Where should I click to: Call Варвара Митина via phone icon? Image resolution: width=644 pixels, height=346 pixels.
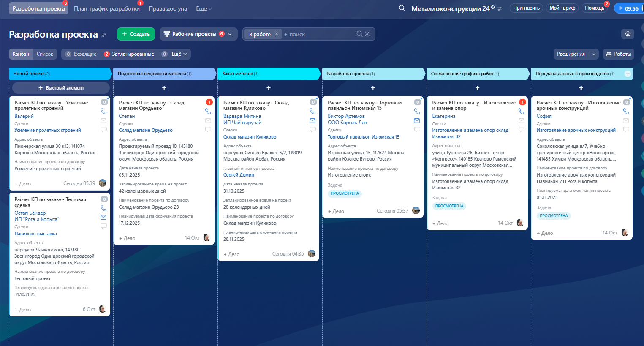tap(312, 111)
